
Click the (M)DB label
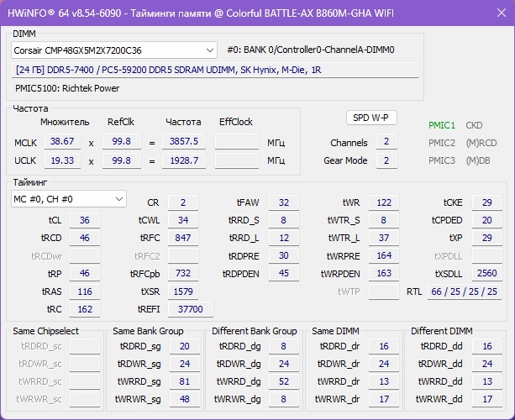click(478, 160)
